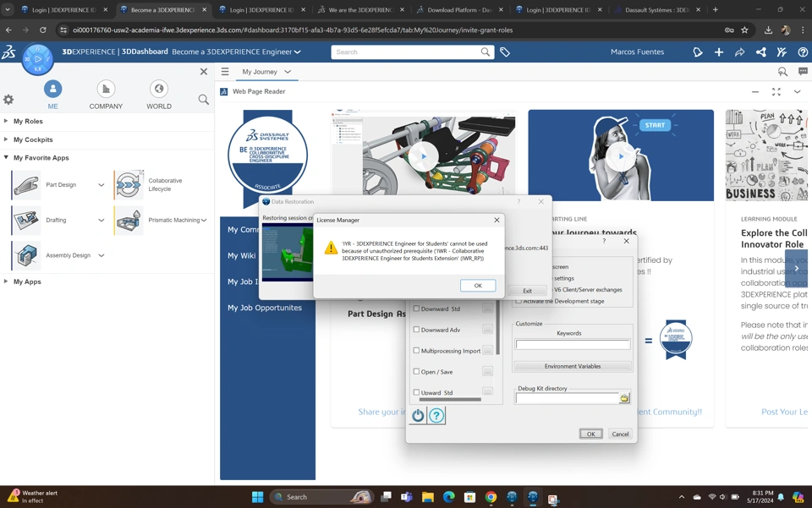
Task: Click the START badge on video card
Action: (x=655, y=125)
